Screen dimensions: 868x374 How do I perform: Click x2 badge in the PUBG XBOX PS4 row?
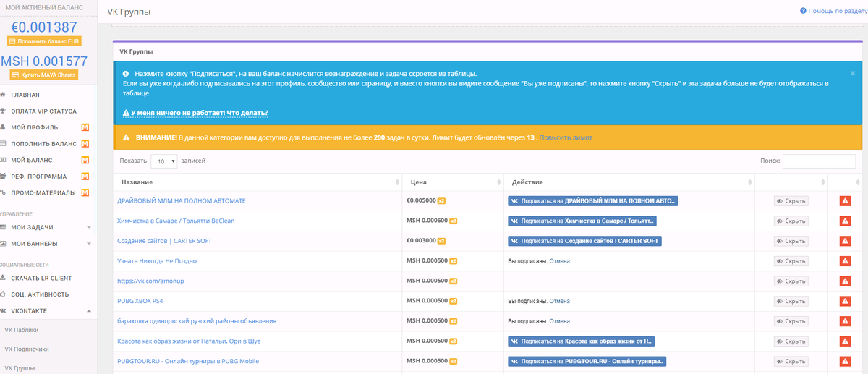454,301
